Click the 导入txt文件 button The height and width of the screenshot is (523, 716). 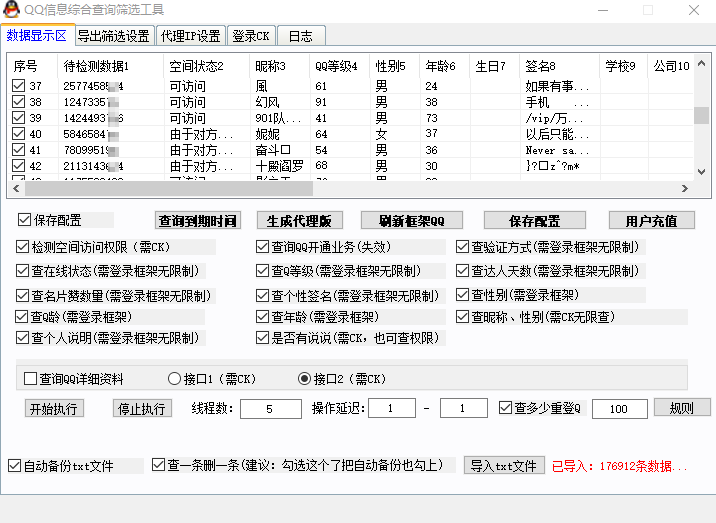(x=505, y=465)
